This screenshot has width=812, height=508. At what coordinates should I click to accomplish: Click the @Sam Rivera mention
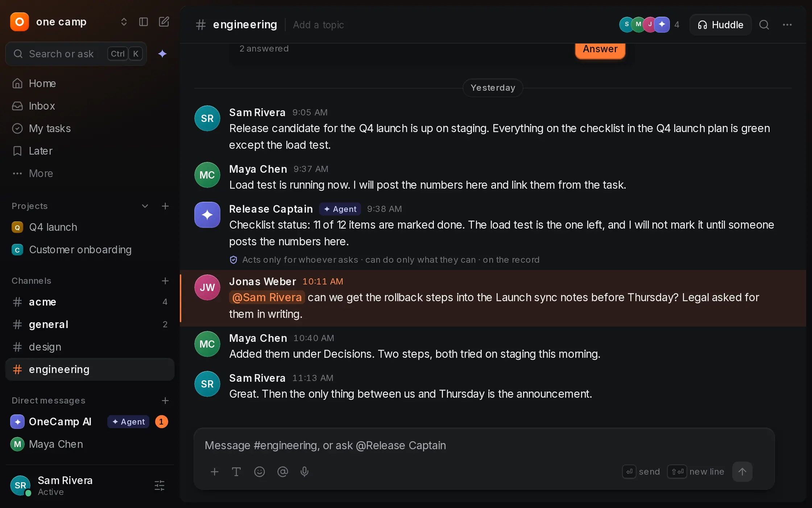tap(267, 298)
